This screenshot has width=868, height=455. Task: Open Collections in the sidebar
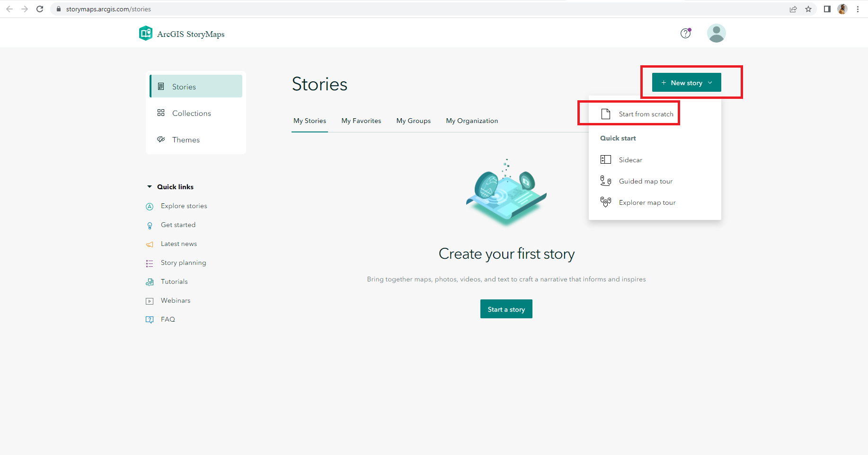point(191,114)
